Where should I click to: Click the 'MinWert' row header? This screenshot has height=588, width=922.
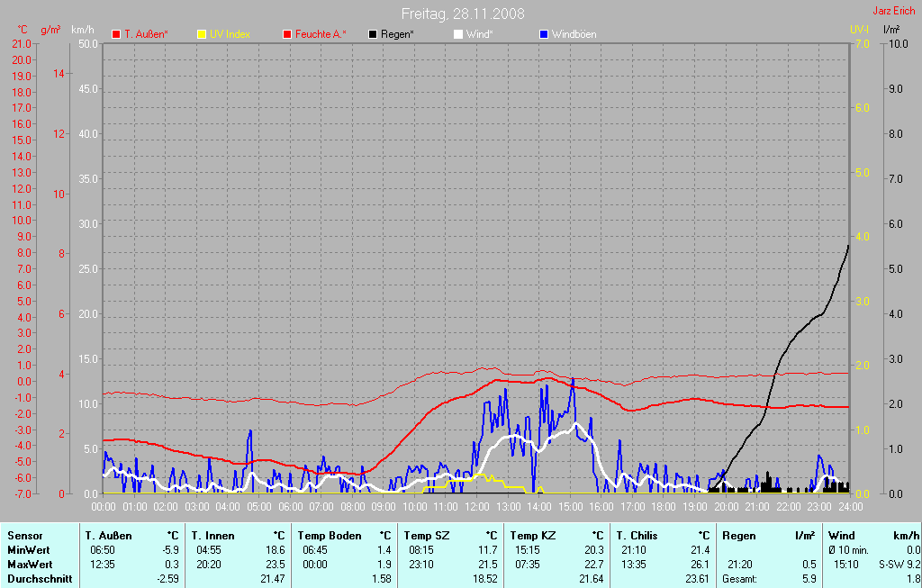click(x=29, y=550)
